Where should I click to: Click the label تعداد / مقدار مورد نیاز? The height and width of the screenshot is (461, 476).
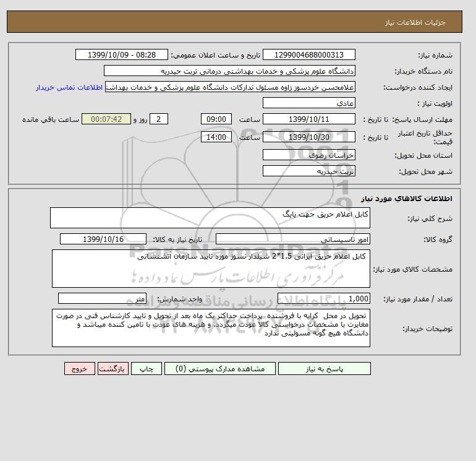[418, 299]
